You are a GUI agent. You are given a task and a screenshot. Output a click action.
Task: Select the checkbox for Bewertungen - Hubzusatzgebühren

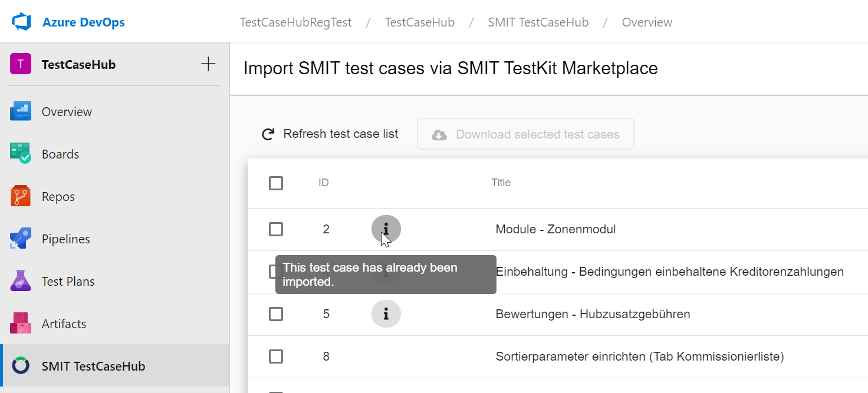276,314
